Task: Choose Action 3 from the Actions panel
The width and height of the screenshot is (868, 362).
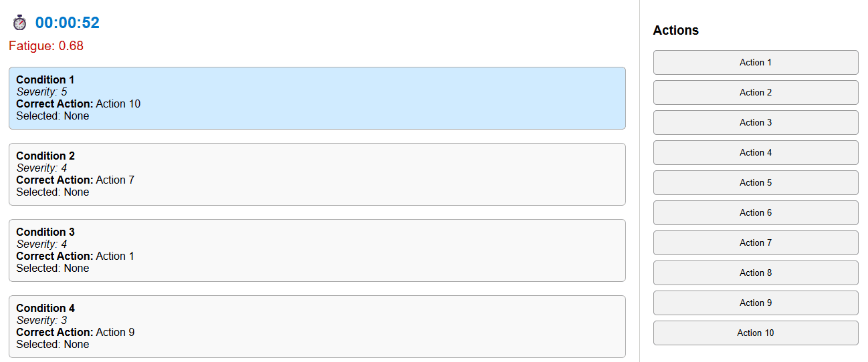Action: pos(755,123)
